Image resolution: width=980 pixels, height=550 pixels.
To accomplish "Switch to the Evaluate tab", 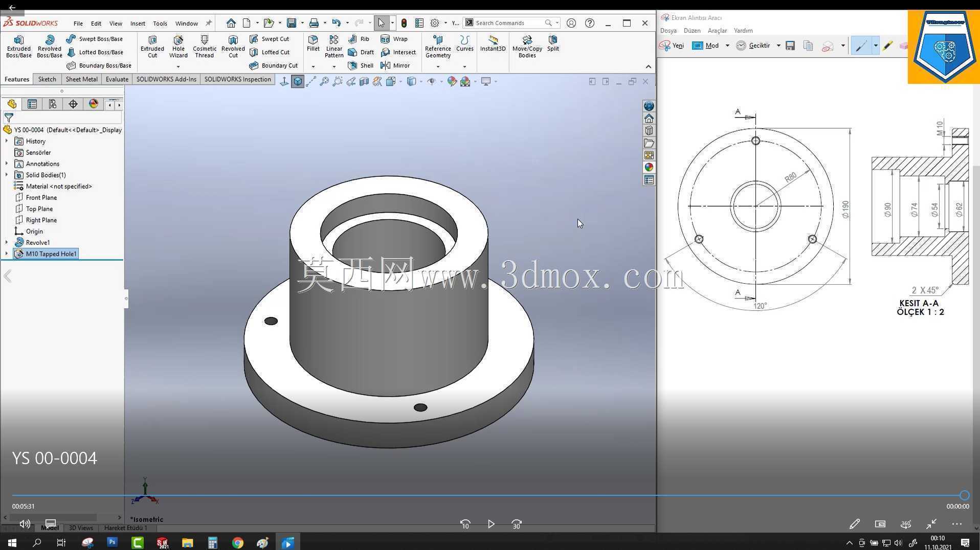I will click(117, 79).
